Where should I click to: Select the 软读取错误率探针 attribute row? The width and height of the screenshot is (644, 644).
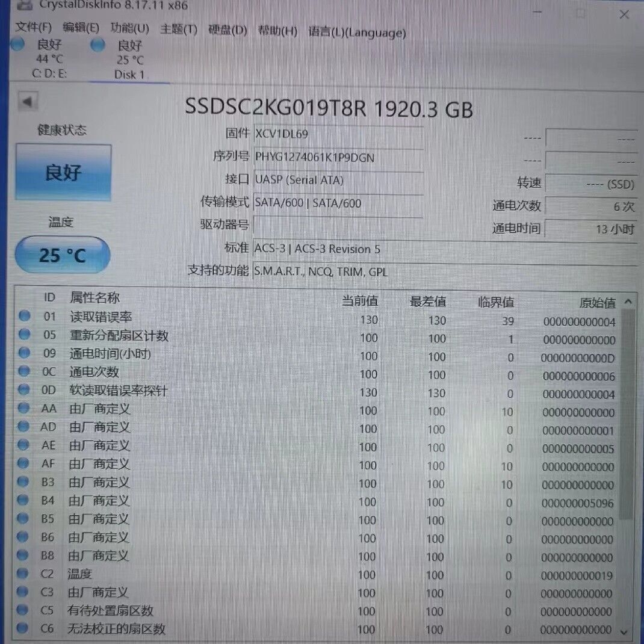point(317,391)
